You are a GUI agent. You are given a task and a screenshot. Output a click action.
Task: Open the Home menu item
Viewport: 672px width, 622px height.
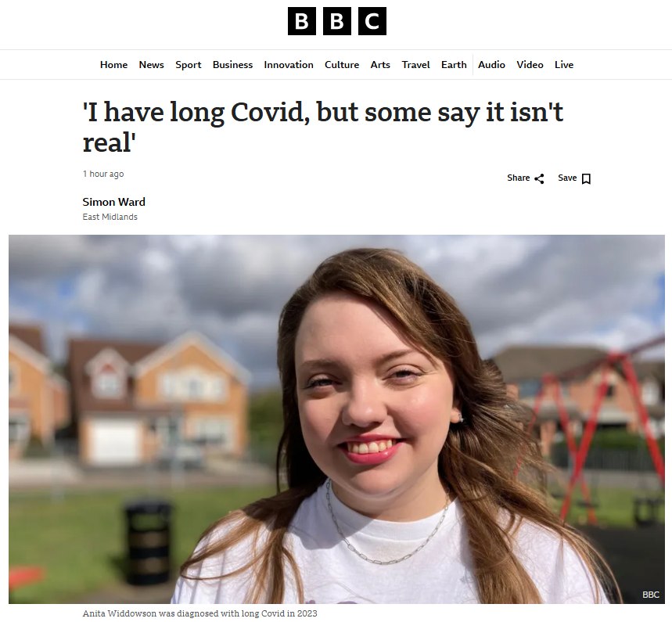pos(113,65)
